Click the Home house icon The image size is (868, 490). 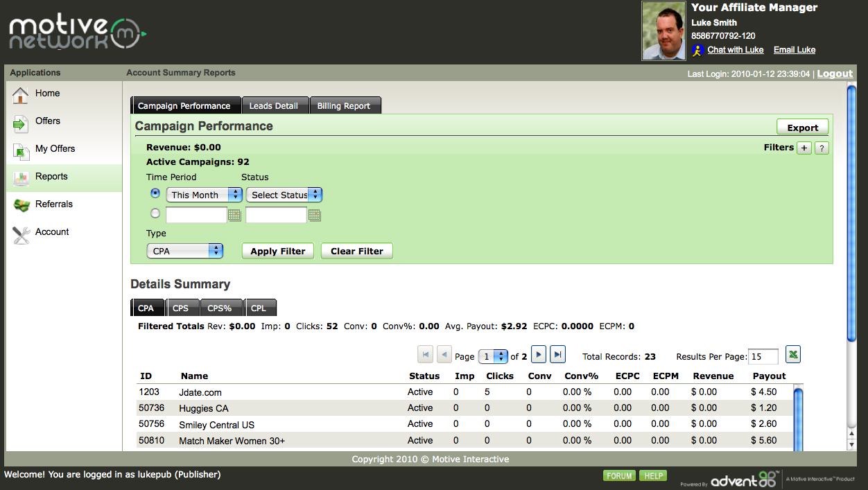pos(21,95)
